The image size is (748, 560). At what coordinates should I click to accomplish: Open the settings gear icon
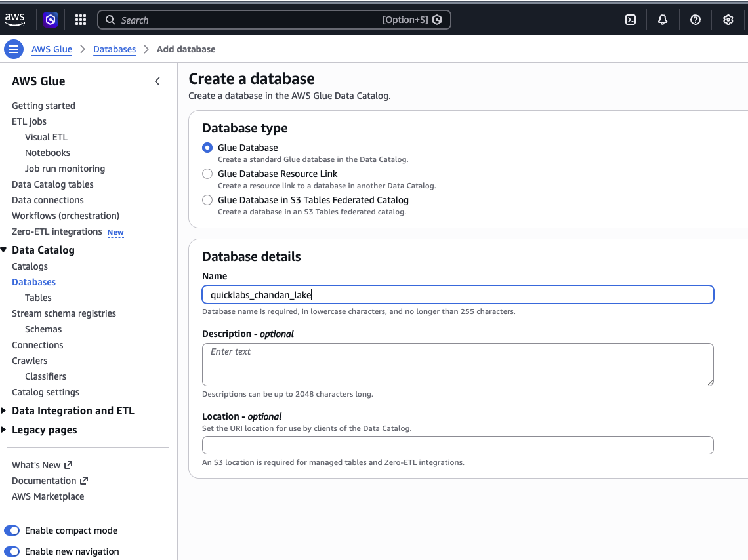[x=728, y=20]
